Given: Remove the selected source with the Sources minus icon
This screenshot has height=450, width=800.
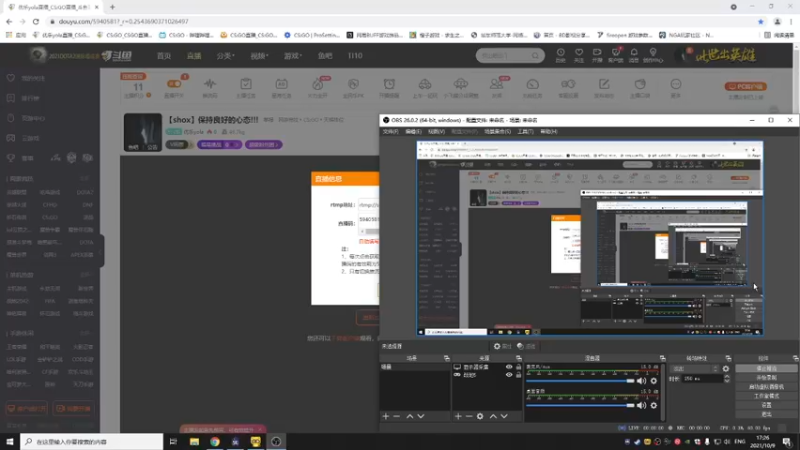Looking at the screenshot, I should click(469, 416).
